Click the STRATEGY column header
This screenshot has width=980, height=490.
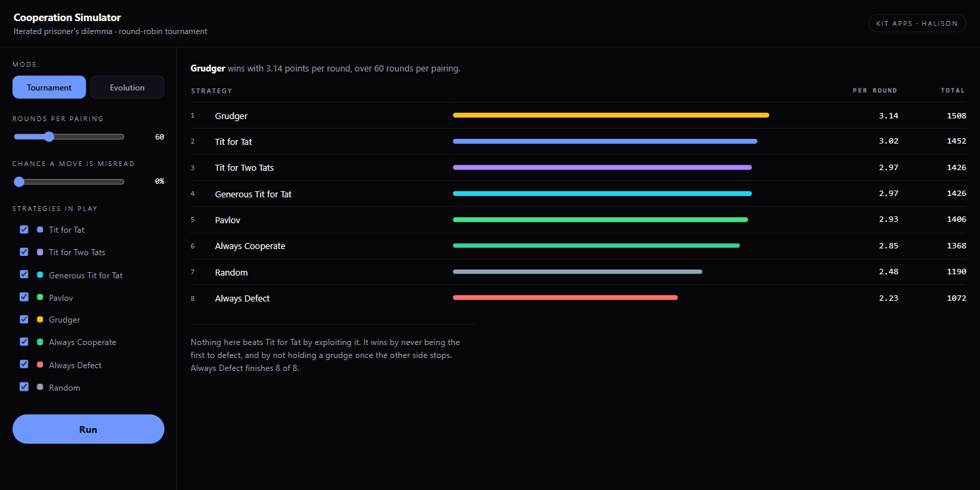coord(212,91)
